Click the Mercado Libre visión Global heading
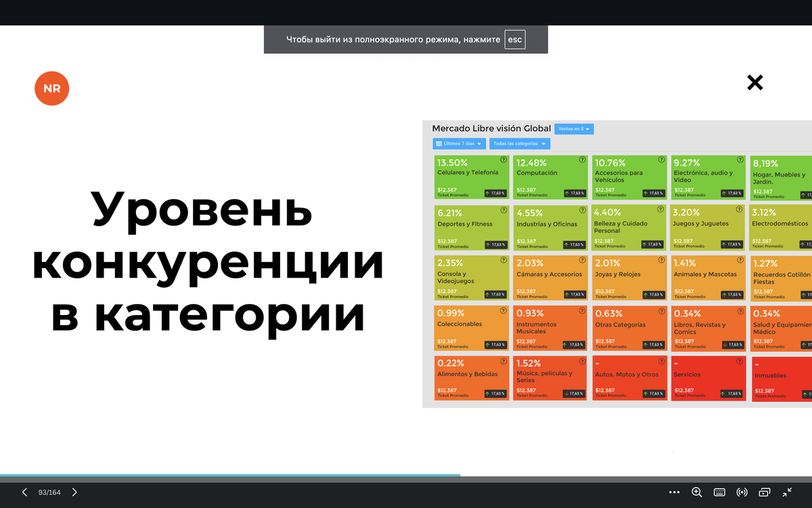The image size is (812, 508). pos(491,128)
